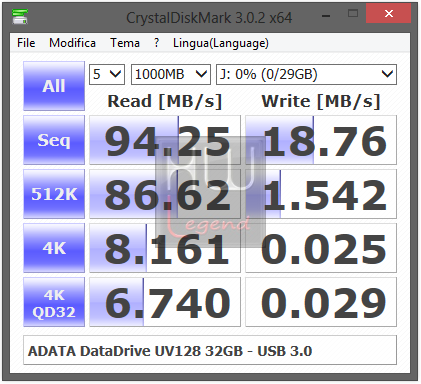Start the 4K QD32 benchmark
421x384 pixels.
(x=54, y=302)
